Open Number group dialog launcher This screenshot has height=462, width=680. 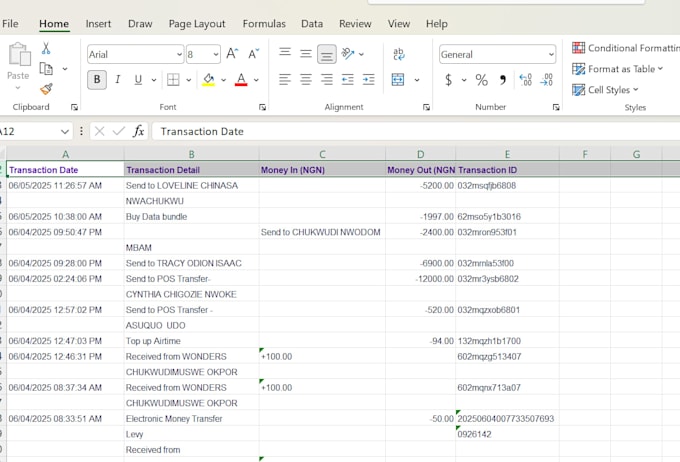pos(556,107)
